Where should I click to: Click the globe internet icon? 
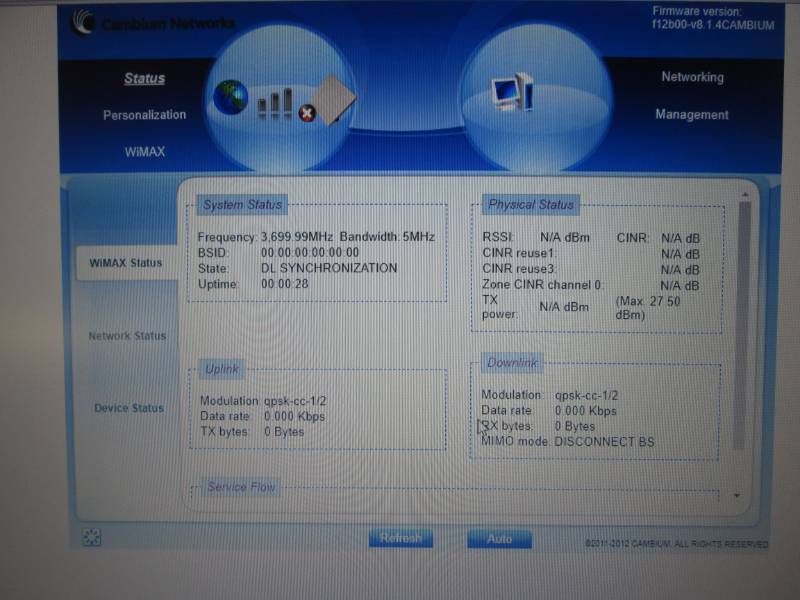click(231, 97)
